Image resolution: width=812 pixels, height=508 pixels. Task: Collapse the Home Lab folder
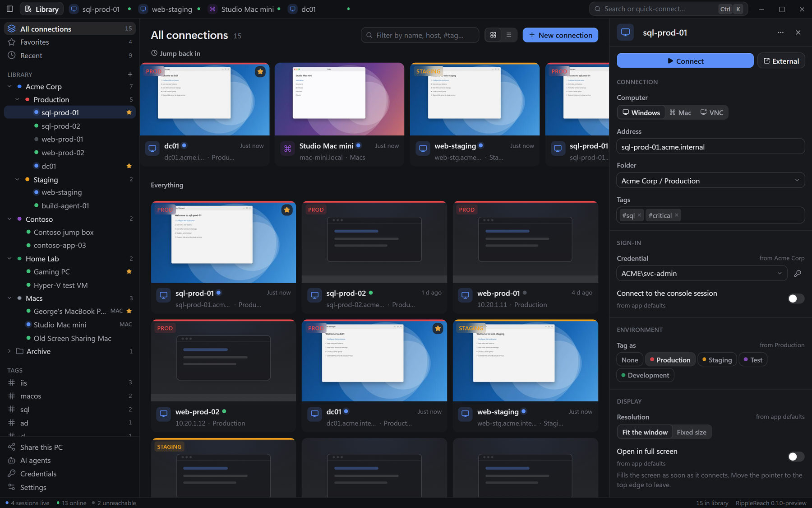[9, 259]
